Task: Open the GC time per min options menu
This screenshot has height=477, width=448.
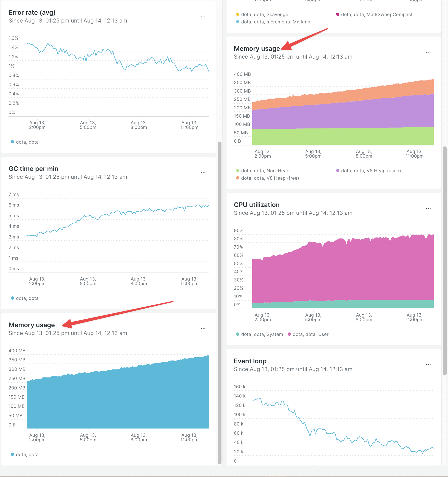Action: click(203, 172)
